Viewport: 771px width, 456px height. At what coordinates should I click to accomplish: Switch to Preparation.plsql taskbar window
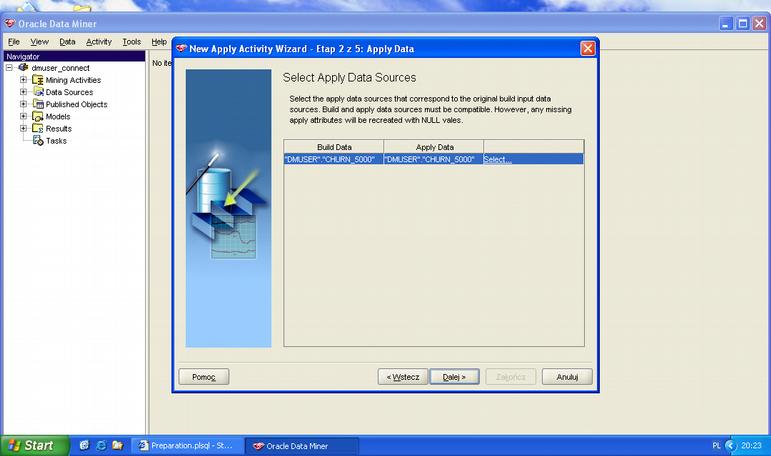[187, 446]
